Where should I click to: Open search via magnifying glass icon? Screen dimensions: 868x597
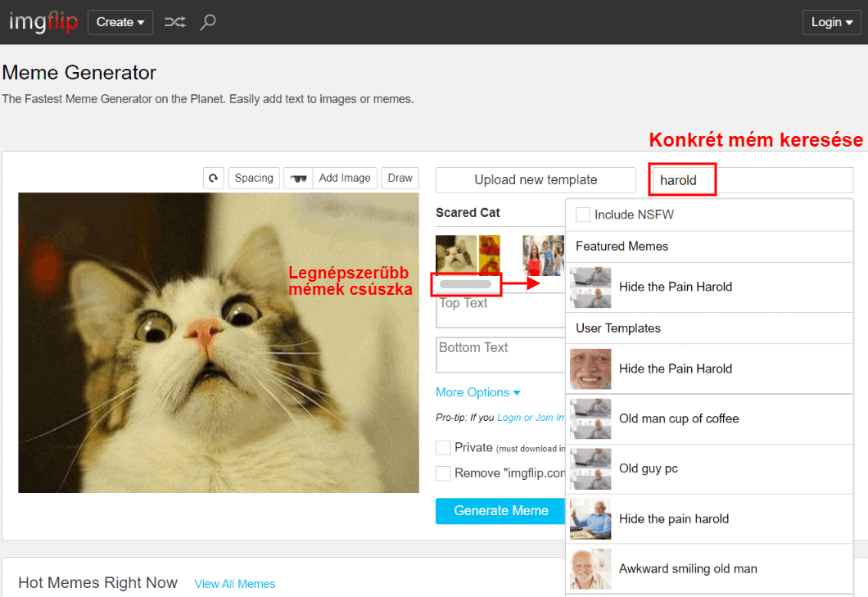[208, 22]
